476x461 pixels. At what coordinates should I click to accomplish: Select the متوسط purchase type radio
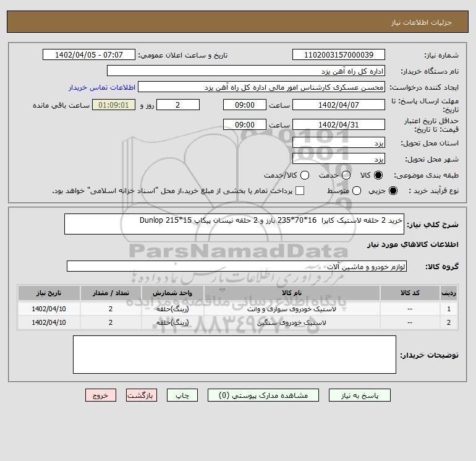point(357,191)
